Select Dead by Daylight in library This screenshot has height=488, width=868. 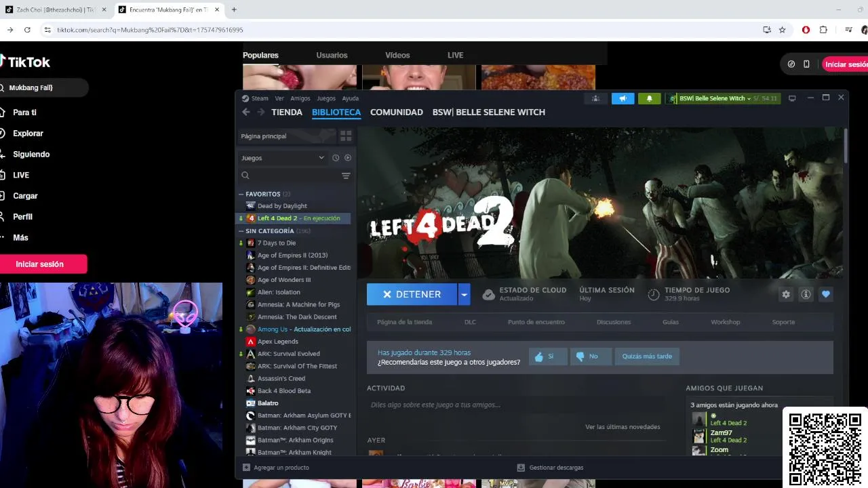(282, 206)
